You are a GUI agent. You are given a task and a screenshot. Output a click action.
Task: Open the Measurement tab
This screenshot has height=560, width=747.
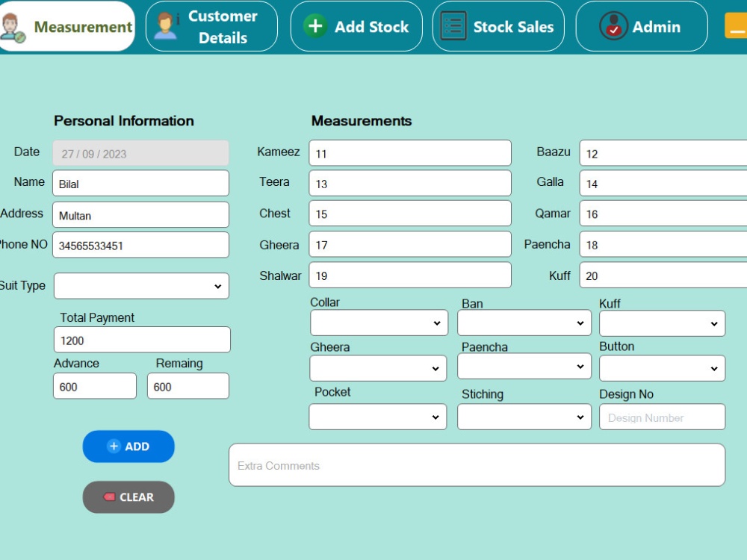coord(67,26)
